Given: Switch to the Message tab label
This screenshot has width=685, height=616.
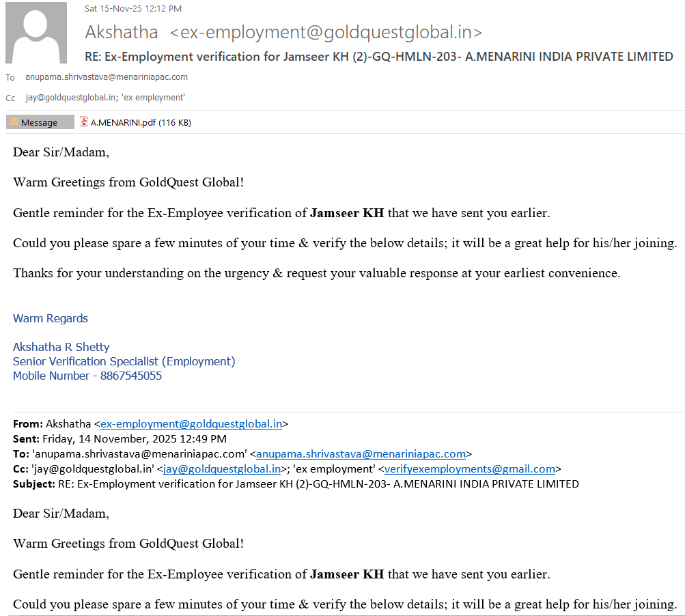Looking at the screenshot, I should click(40, 123).
